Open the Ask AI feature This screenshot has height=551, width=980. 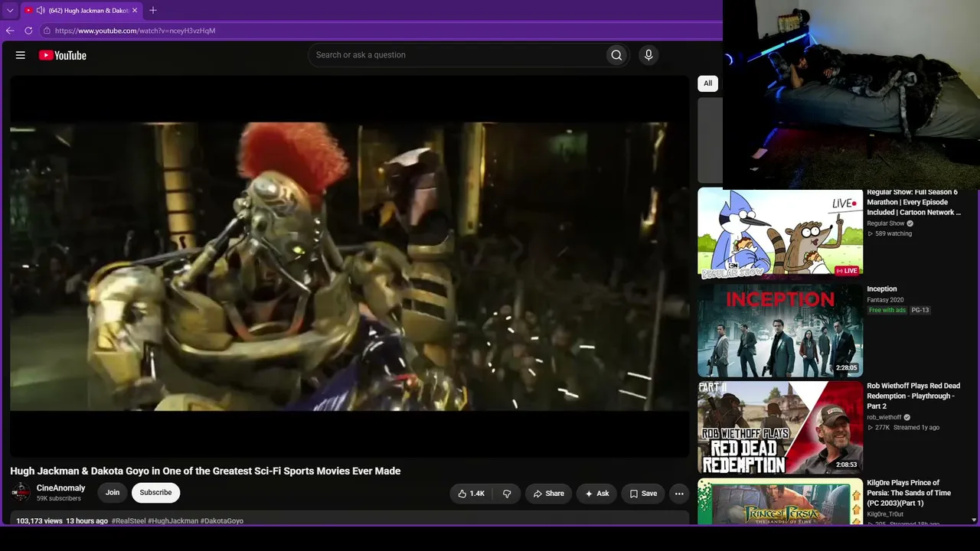[596, 494]
